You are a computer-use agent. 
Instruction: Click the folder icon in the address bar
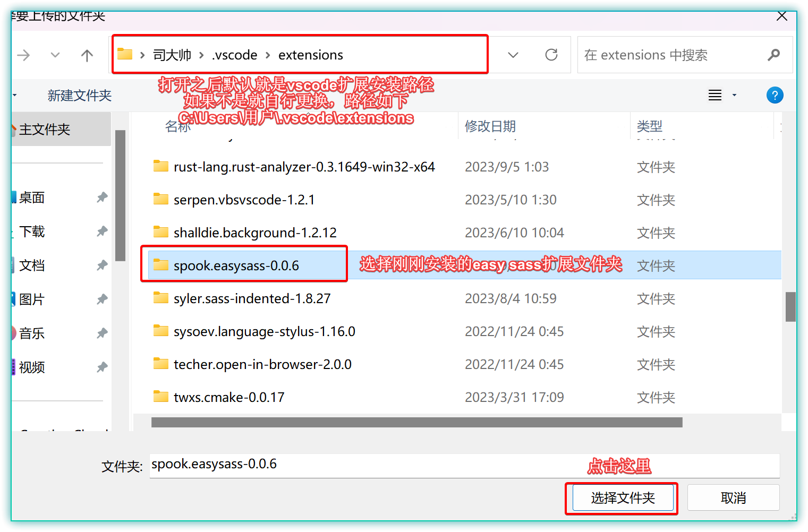pos(124,54)
